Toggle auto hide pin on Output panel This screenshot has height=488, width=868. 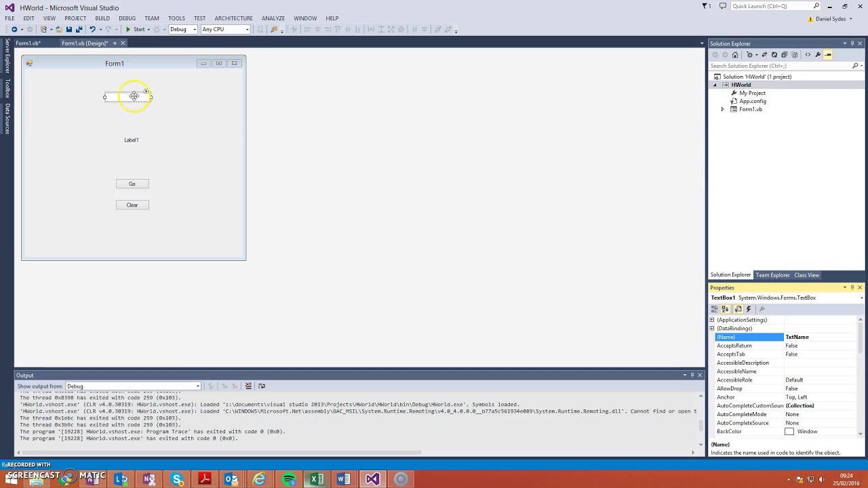pos(692,375)
